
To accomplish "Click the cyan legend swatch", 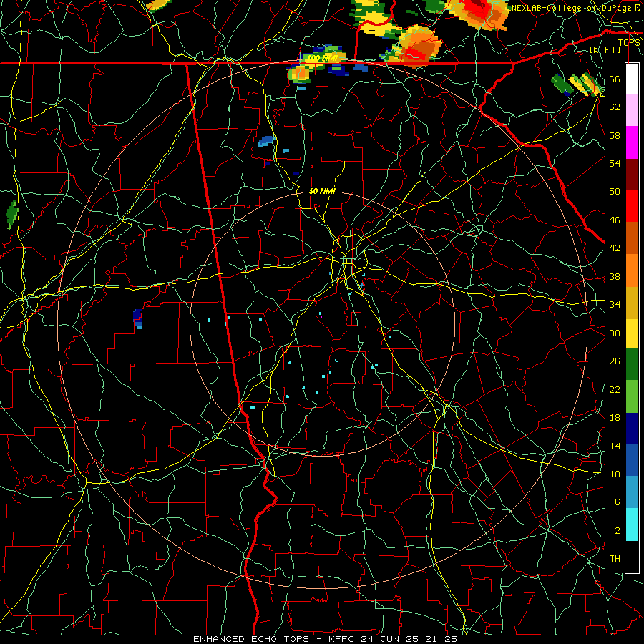I will (632, 524).
